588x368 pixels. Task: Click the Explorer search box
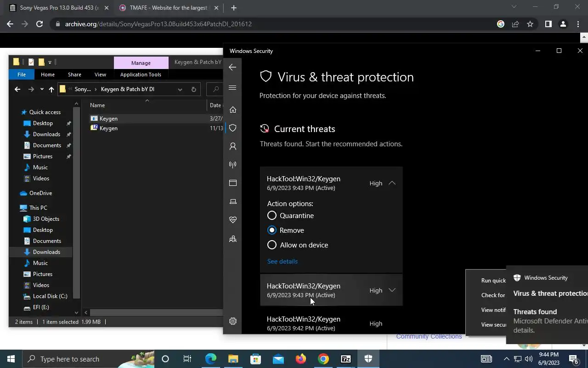click(215, 89)
